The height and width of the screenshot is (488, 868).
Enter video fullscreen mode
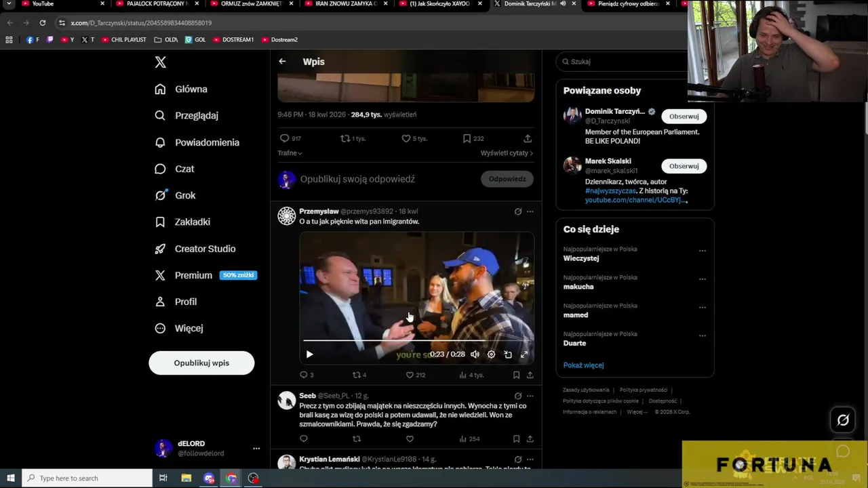(524, 354)
